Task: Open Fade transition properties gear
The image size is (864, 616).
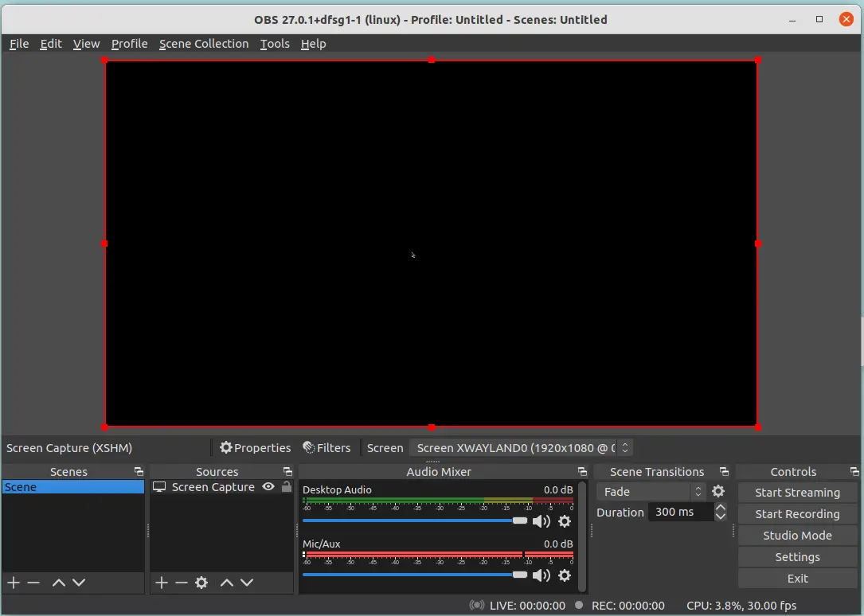Action: coord(718,492)
